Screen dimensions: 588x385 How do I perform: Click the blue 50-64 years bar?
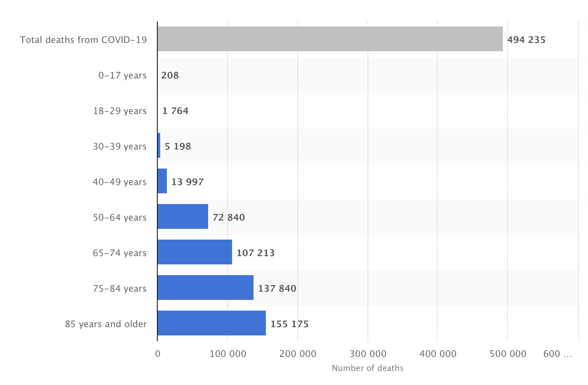click(183, 216)
